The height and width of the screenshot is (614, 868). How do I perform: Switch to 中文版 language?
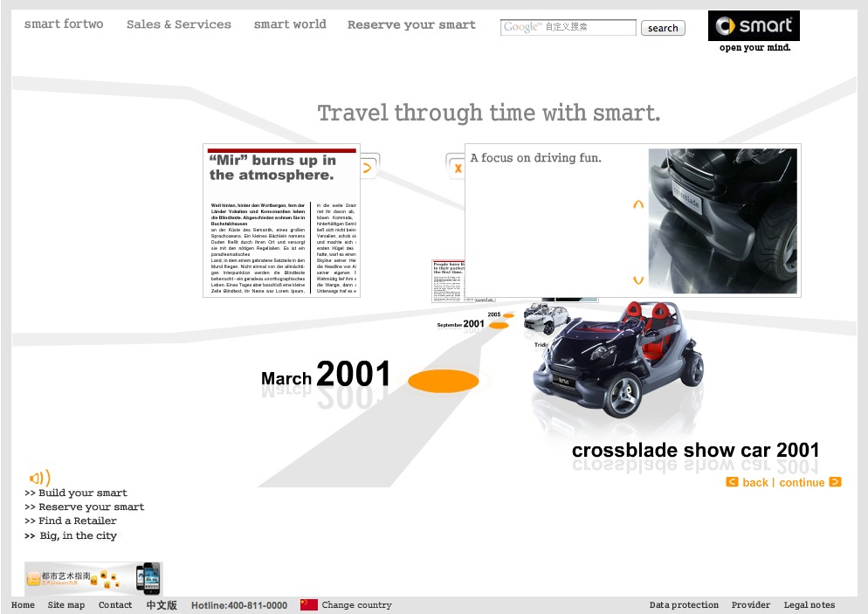(162, 605)
